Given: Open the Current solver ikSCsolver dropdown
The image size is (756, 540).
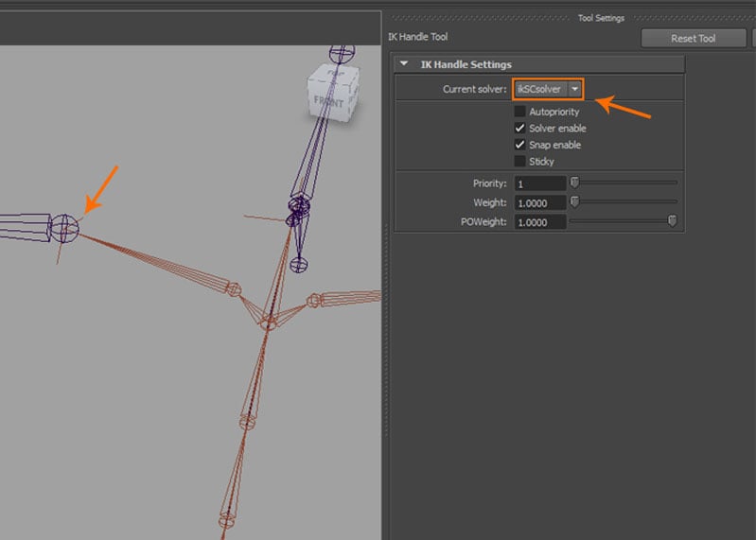Looking at the screenshot, I should click(549, 89).
